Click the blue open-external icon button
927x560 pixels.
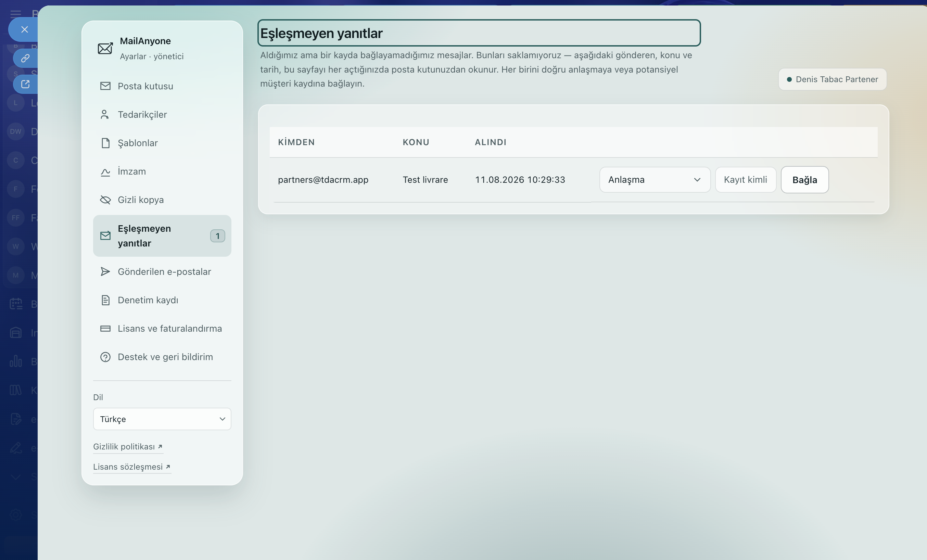25,84
